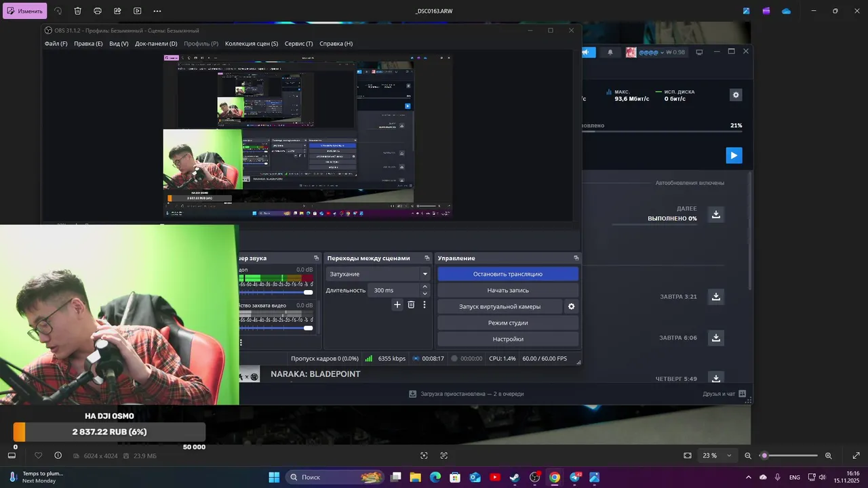The image size is (868, 488).
Task: Open transition properties three-dots menu
Action: click(425, 305)
